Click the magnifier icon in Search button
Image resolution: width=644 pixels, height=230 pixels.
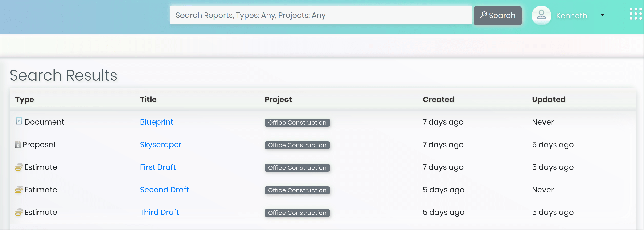483,15
